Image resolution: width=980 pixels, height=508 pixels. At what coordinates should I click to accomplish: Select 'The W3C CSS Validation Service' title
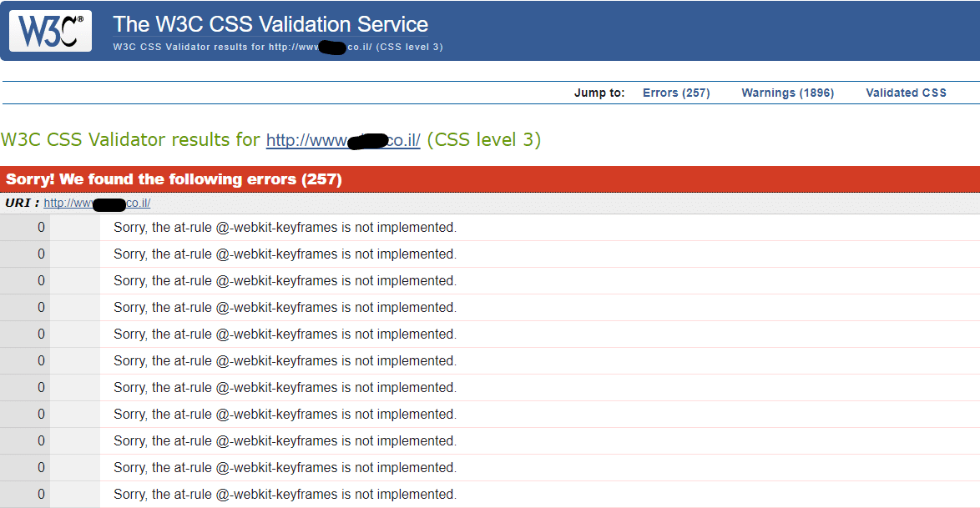click(270, 24)
